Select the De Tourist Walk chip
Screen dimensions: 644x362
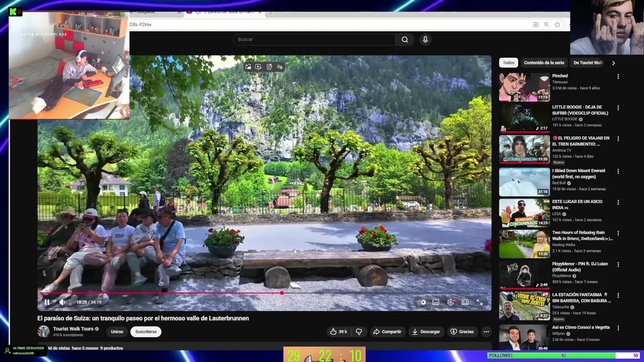(x=588, y=63)
